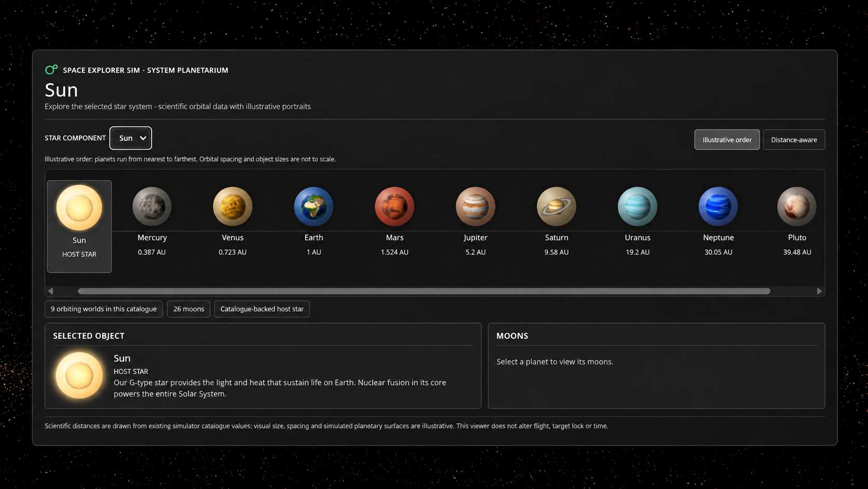Select the Venus planet icon
868x489 pixels.
point(233,206)
